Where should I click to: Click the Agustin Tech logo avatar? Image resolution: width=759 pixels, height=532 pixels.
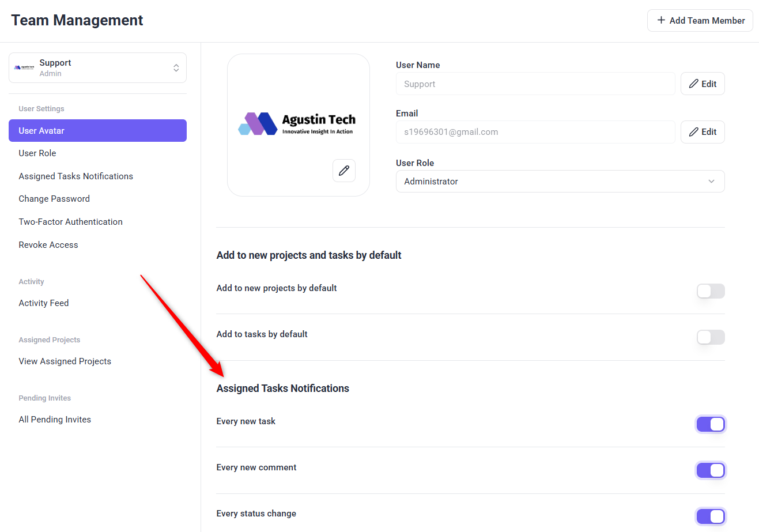(297, 123)
